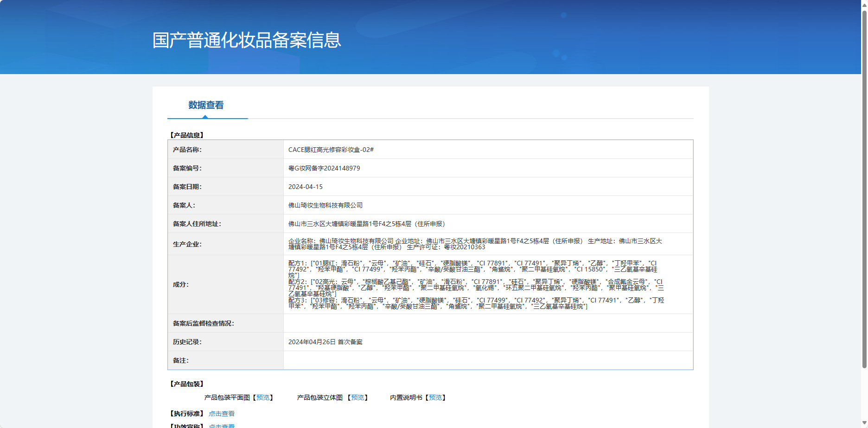
Task: Open the 内置说明书 预览 link
Action: click(435, 397)
